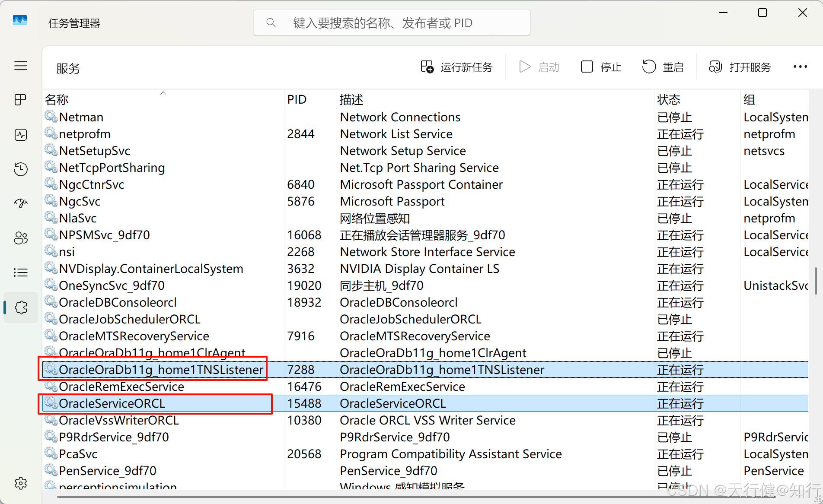Image resolution: width=823 pixels, height=504 pixels.
Task: Click the 'Oracle ORCL VSS Writer Service' description
Action: tap(428, 420)
